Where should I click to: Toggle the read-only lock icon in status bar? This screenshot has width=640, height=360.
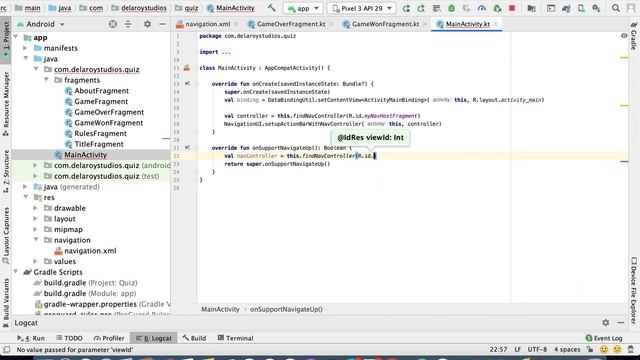pyautogui.click(x=590, y=349)
